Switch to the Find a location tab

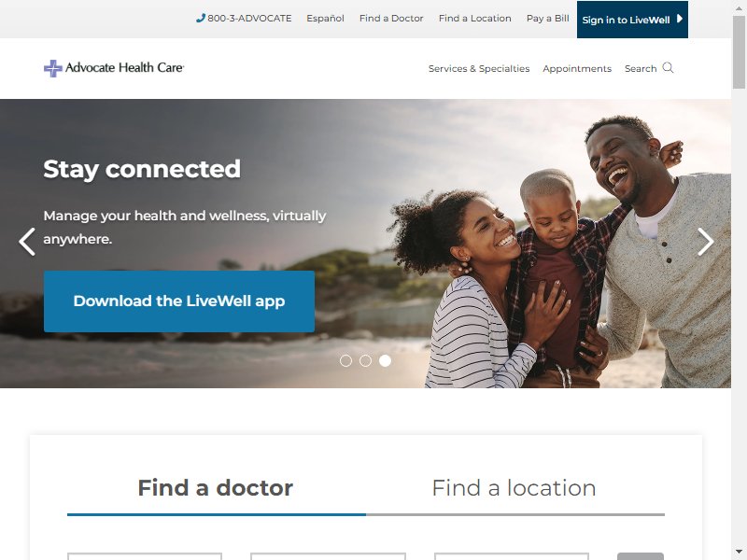point(514,488)
